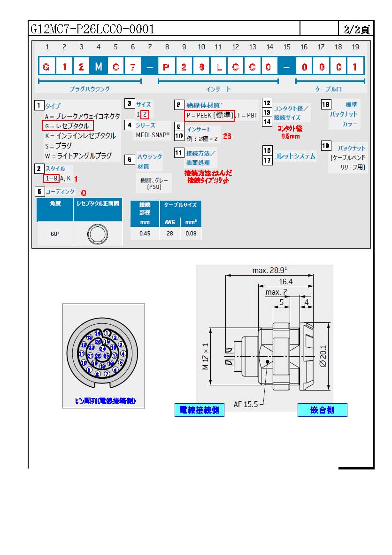The image size is (392, 555).
Task: Click the 16.4 dimension
Action: click(x=285, y=282)
